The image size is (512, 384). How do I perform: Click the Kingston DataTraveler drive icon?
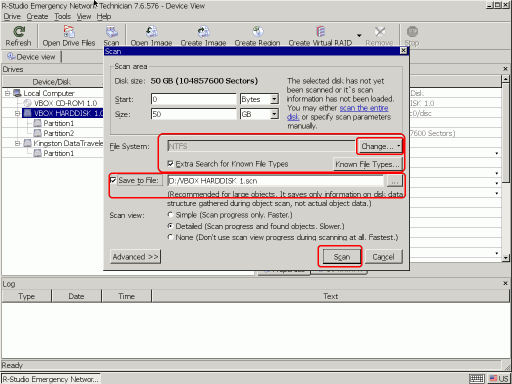click(28, 143)
